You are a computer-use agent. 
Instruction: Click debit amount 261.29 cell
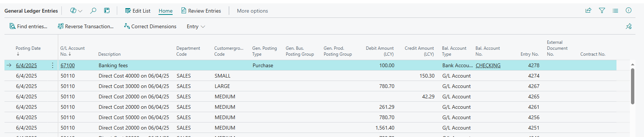[x=387, y=107]
